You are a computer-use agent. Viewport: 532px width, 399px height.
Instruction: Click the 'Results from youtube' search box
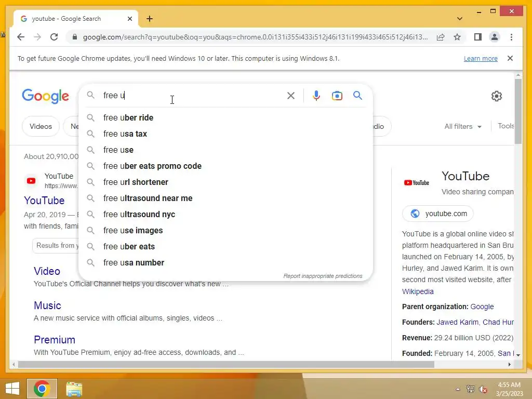tap(55, 246)
